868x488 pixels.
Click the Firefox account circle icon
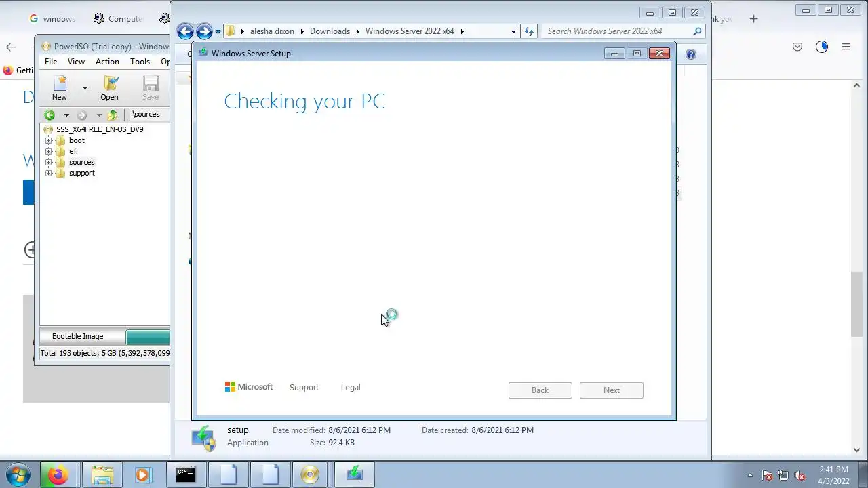(x=822, y=47)
